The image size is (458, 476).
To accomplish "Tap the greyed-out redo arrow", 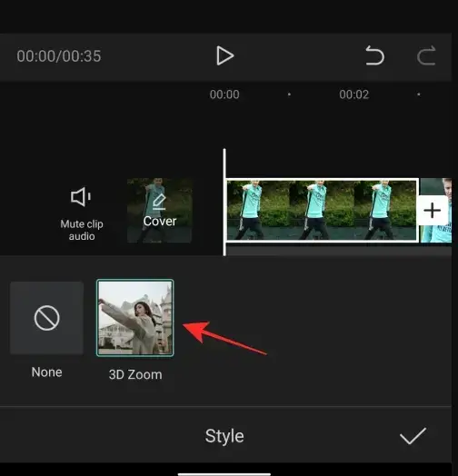I will tap(426, 55).
